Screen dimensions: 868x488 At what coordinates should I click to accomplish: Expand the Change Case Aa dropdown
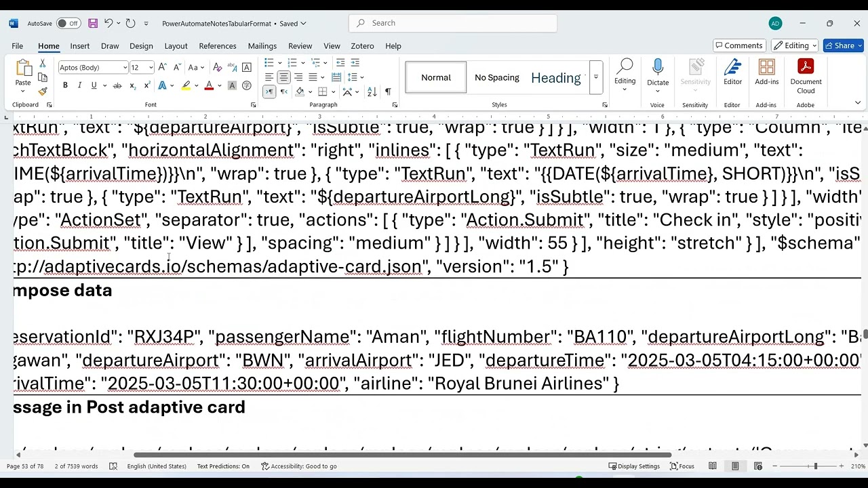click(x=203, y=67)
